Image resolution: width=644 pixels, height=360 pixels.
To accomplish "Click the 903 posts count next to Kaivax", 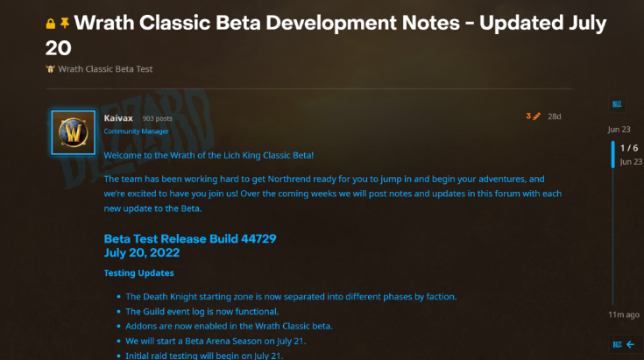I will (158, 118).
